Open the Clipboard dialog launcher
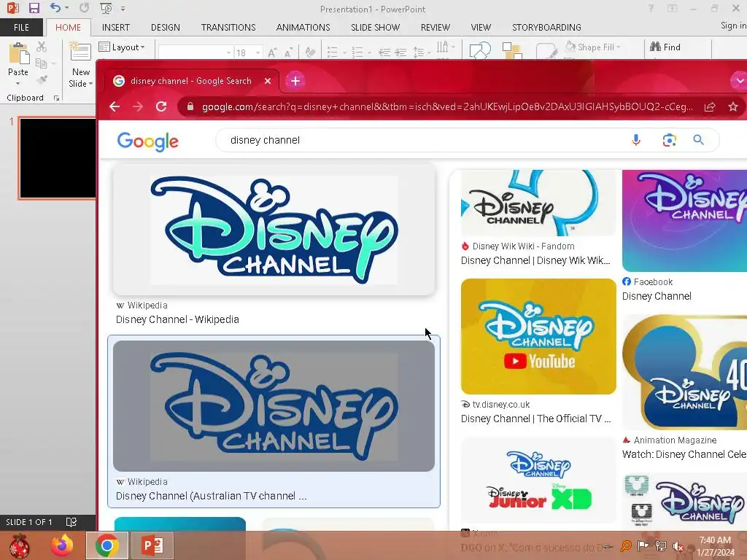 (56, 98)
